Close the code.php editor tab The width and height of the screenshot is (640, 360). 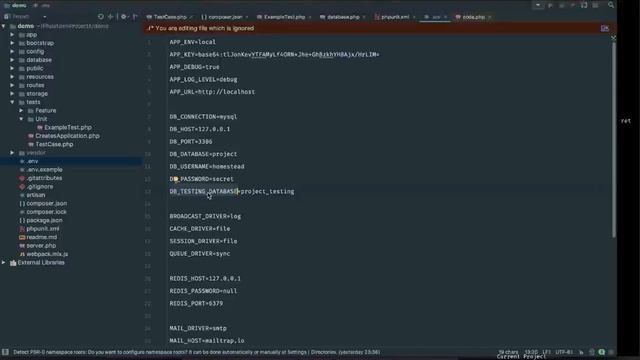point(490,17)
